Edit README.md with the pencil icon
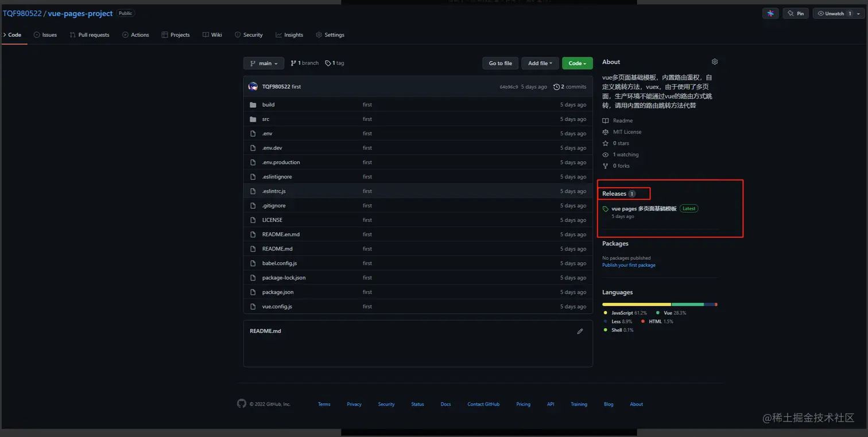 (x=580, y=331)
